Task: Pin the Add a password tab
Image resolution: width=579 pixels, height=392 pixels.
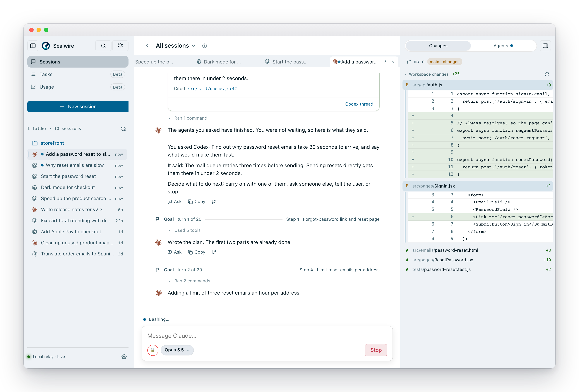Action: tap(385, 62)
